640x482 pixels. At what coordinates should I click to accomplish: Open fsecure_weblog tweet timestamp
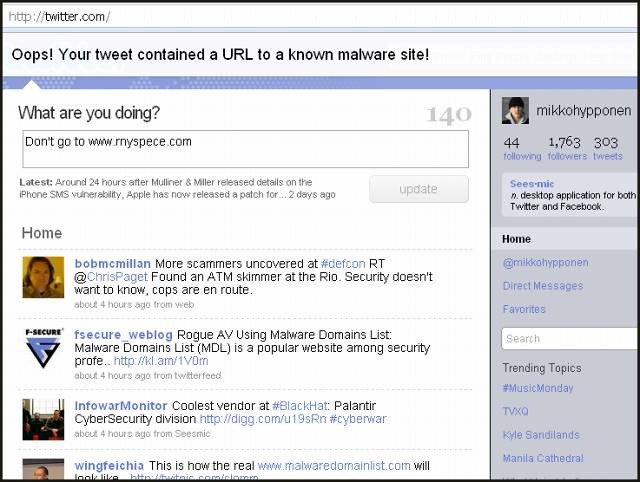coord(112,375)
